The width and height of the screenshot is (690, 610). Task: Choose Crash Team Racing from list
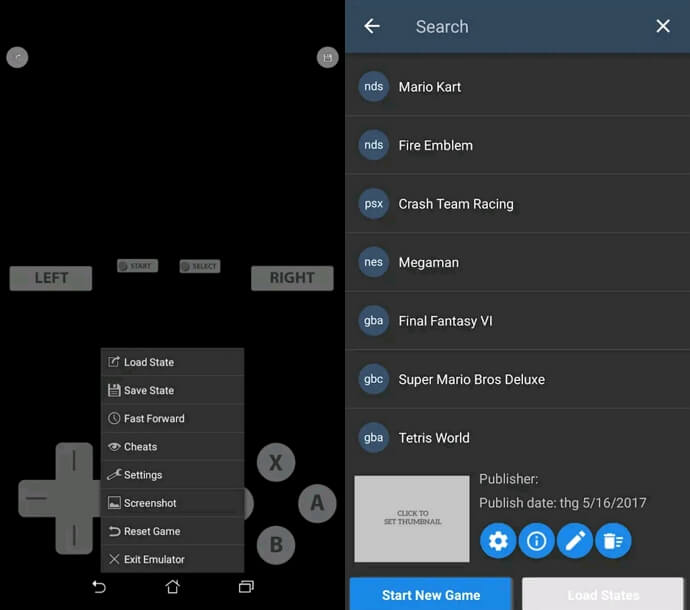pyautogui.click(x=518, y=204)
